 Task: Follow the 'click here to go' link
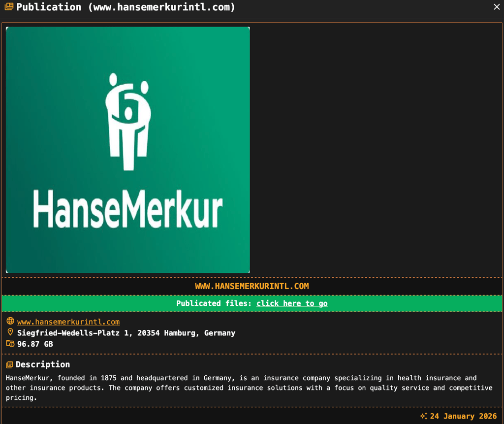pos(292,303)
